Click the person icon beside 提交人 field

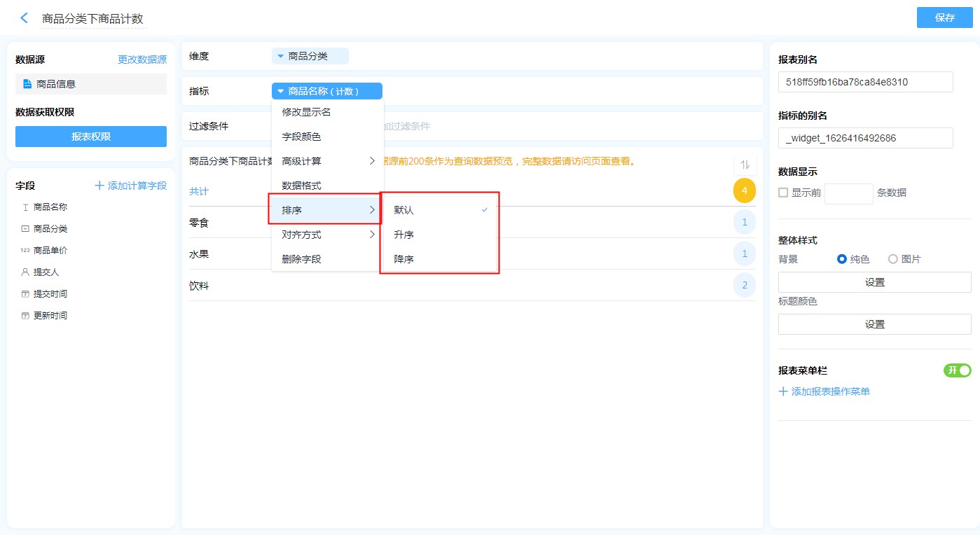[x=25, y=272]
